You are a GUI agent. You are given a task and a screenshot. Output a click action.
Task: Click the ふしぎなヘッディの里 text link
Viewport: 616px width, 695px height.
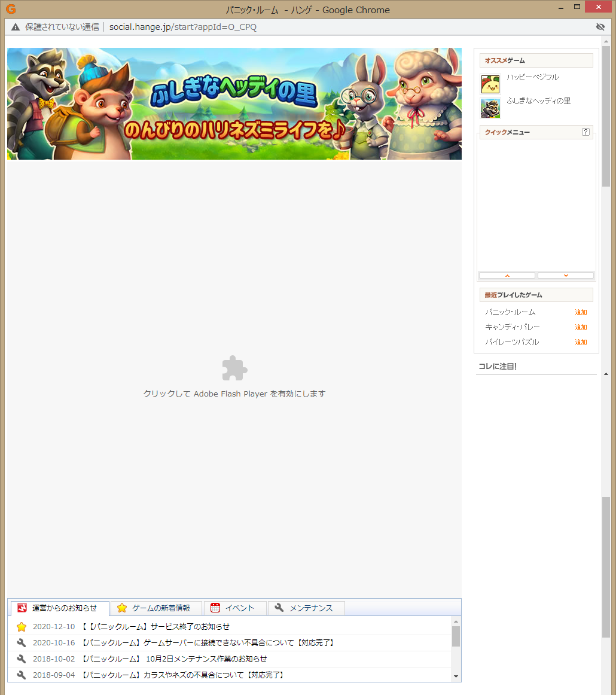(x=538, y=101)
